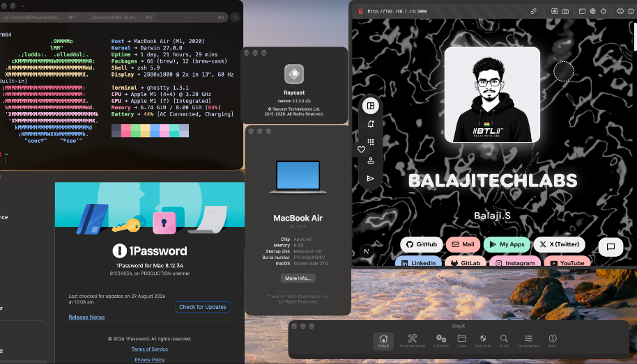
Task: Switch to second terminal tab ⌘2
Action: coord(116,17)
